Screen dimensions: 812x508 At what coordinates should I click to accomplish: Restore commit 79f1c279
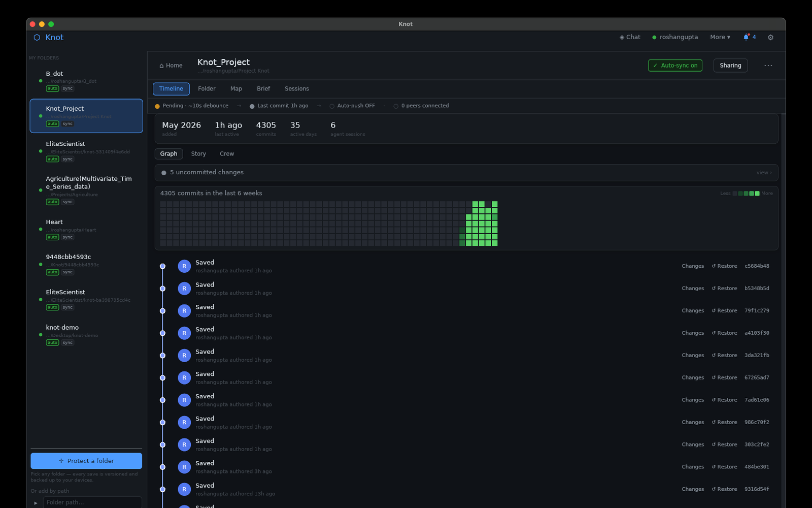tap(724, 311)
